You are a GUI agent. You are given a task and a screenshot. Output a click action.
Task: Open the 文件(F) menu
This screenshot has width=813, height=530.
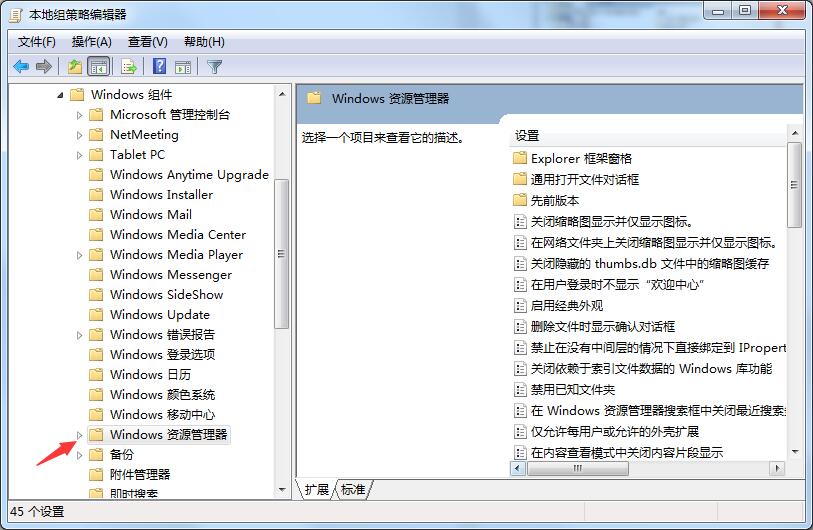click(x=37, y=41)
